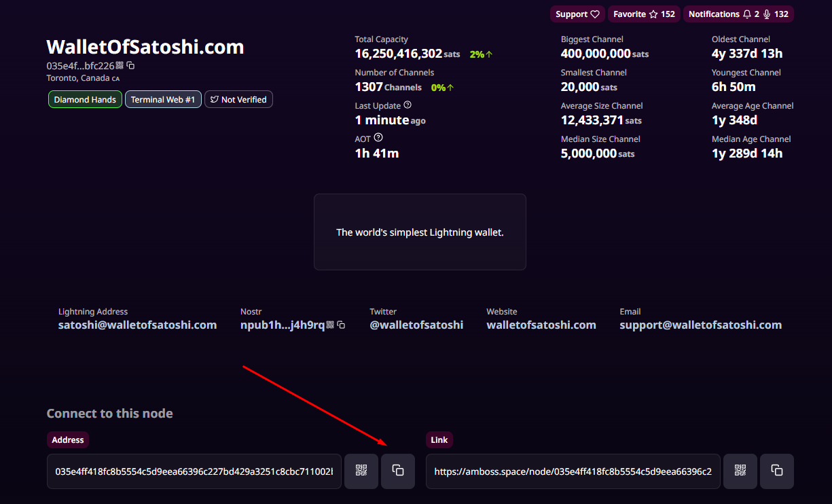The image size is (832, 504).
Task: Click the AOT value 1h 41m
Action: pyautogui.click(x=377, y=154)
